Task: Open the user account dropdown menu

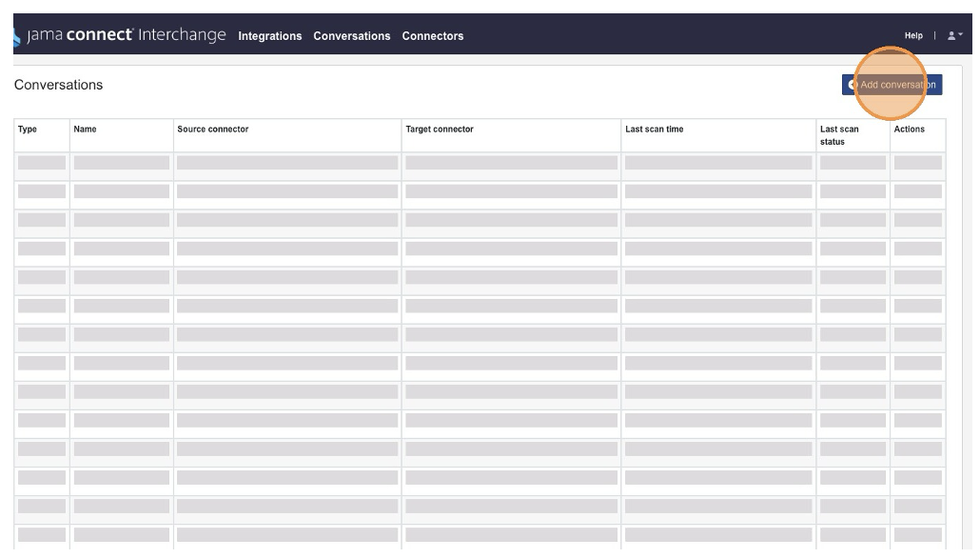Action: coord(955,35)
